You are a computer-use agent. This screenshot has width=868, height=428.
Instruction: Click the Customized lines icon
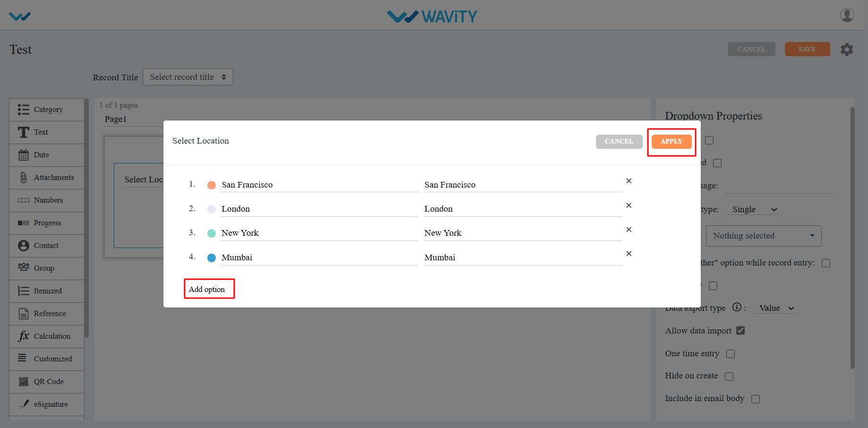click(x=22, y=358)
